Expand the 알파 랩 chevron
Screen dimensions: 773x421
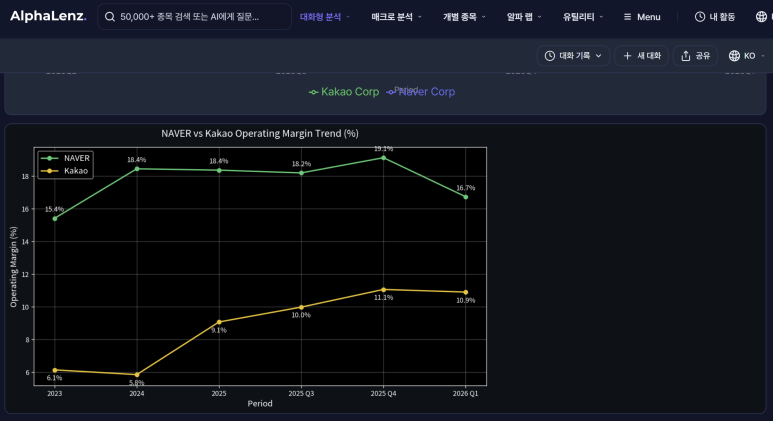tap(539, 17)
